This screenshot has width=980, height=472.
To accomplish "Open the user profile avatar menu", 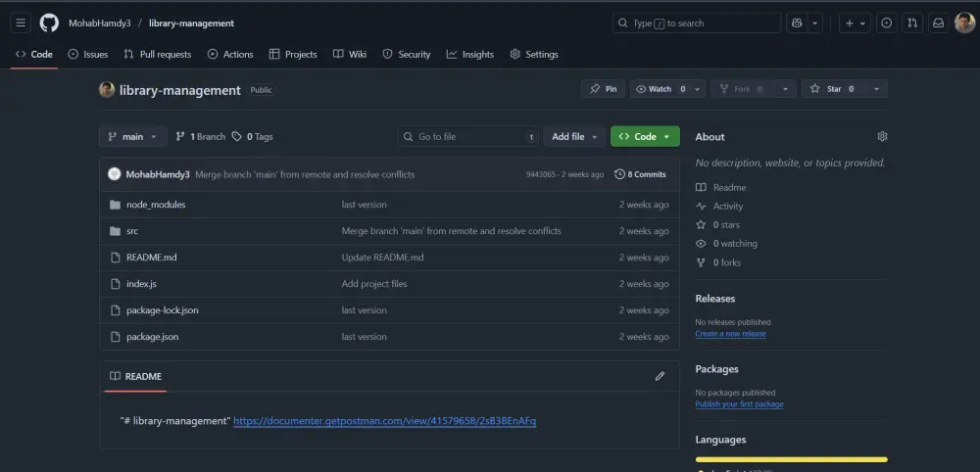I will [x=964, y=24].
